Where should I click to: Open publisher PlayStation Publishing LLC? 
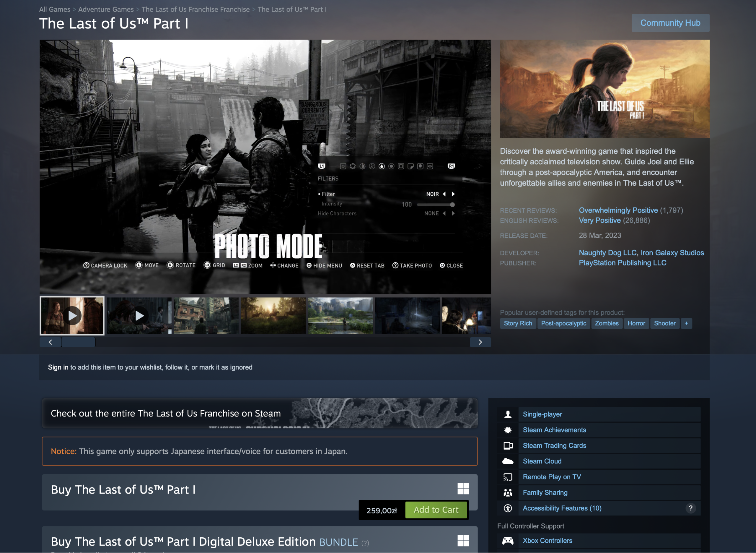point(622,263)
